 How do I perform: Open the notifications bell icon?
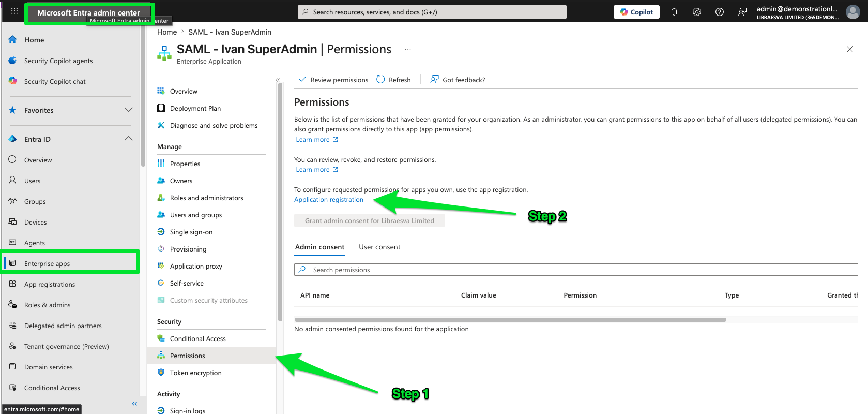pyautogui.click(x=674, y=12)
